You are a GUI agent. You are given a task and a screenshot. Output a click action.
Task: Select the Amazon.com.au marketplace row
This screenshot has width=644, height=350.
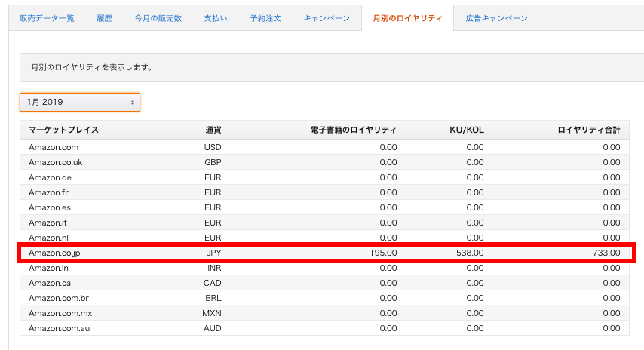[x=324, y=328]
